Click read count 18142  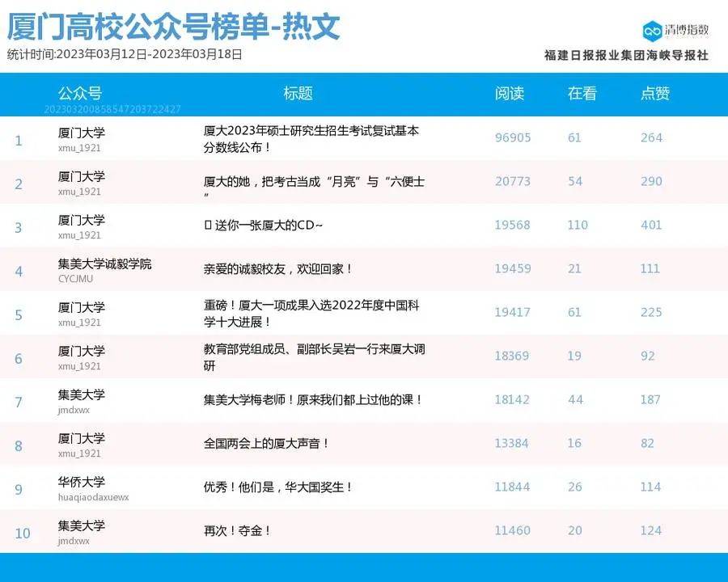coord(512,399)
